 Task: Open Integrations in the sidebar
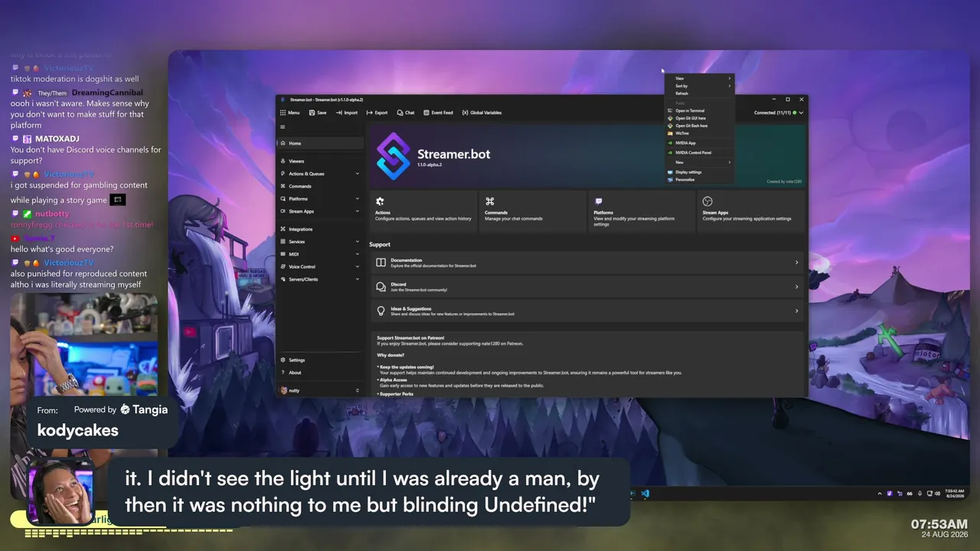(x=320, y=229)
